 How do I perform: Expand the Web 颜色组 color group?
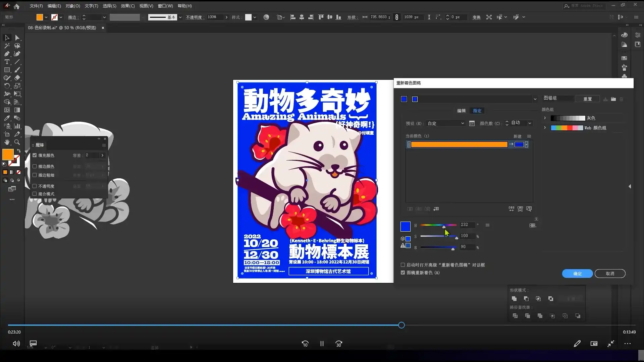(545, 128)
